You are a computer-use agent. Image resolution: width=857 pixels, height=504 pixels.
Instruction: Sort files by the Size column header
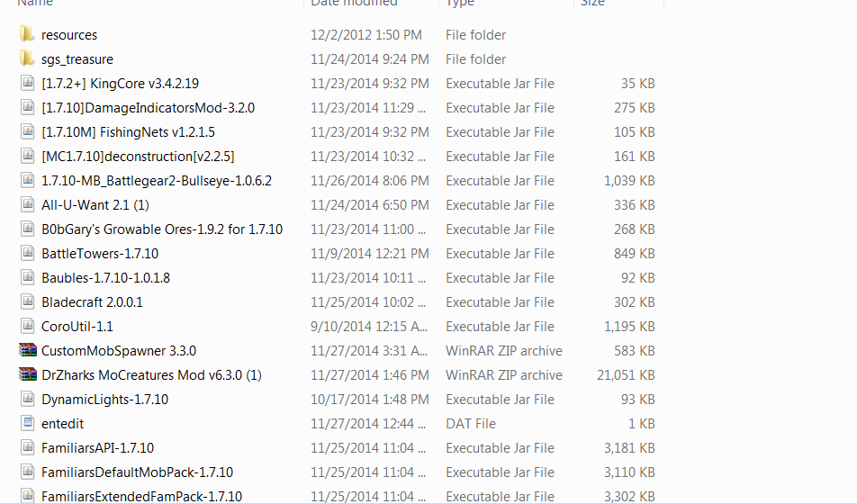point(592,3)
